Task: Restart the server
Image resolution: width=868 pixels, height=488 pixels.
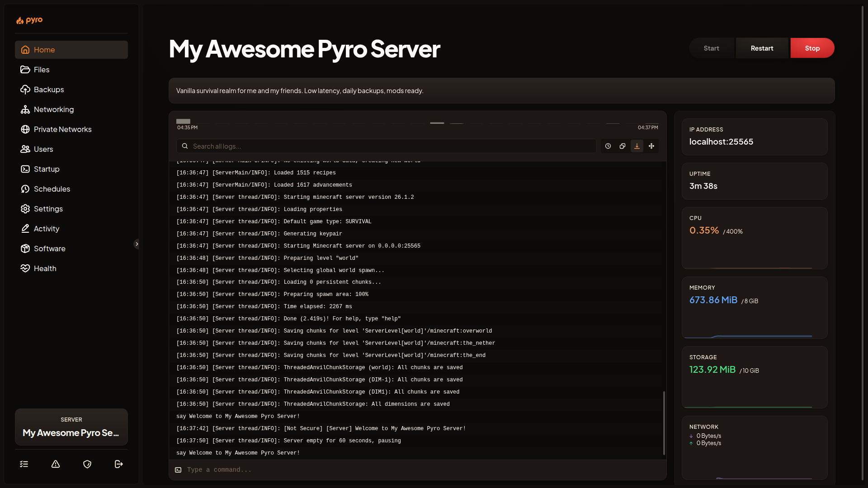Action: pyautogui.click(x=762, y=48)
